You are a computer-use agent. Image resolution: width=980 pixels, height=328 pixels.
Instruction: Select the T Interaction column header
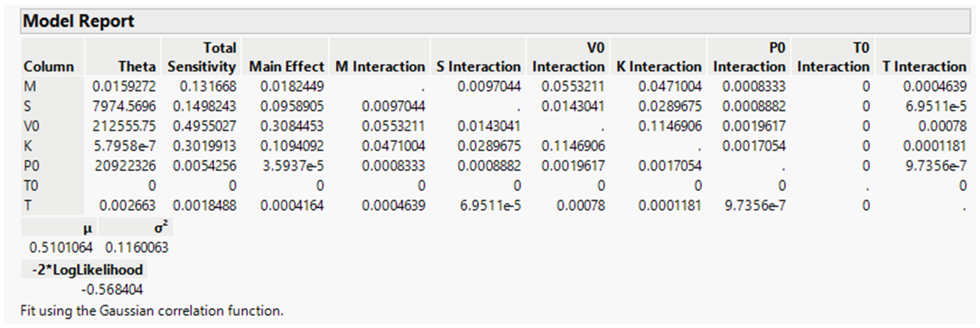[x=924, y=67]
